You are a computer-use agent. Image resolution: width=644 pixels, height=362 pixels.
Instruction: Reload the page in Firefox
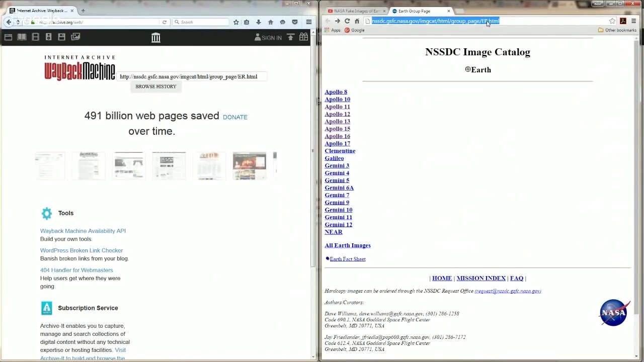coord(164,22)
